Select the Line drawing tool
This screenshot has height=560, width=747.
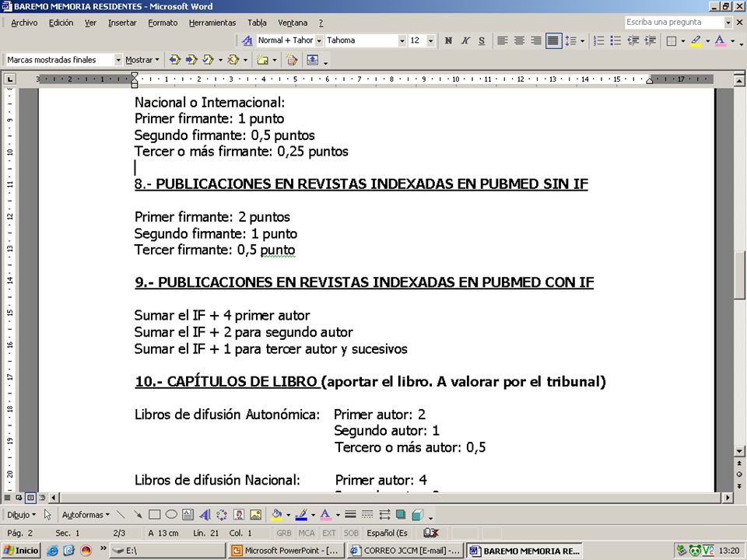pyautogui.click(x=121, y=515)
